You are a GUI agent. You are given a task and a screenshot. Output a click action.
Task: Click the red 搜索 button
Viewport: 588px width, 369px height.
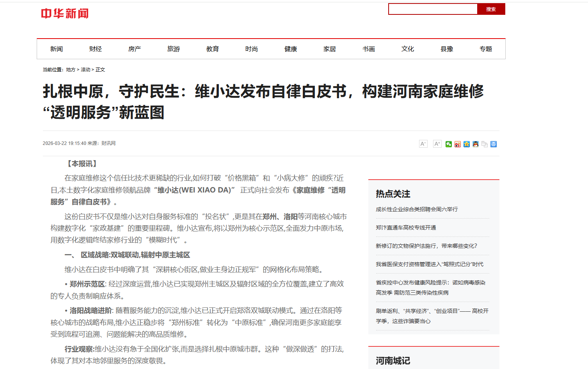pos(491,9)
